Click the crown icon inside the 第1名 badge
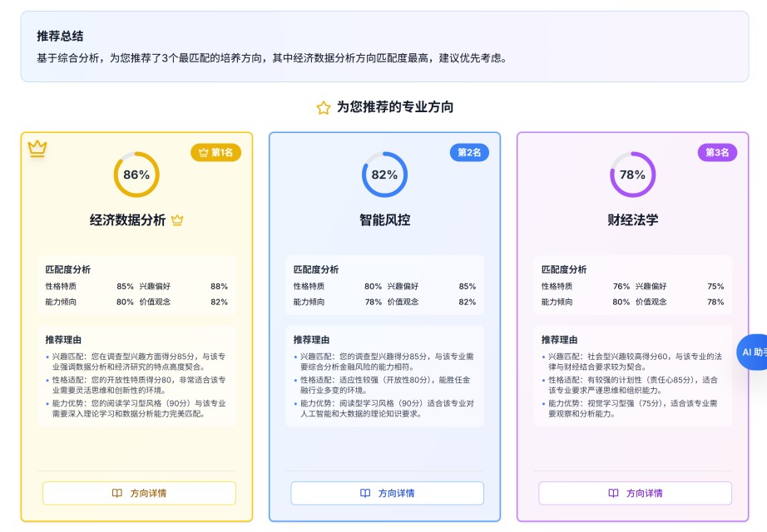The height and width of the screenshot is (532, 767). tap(203, 153)
